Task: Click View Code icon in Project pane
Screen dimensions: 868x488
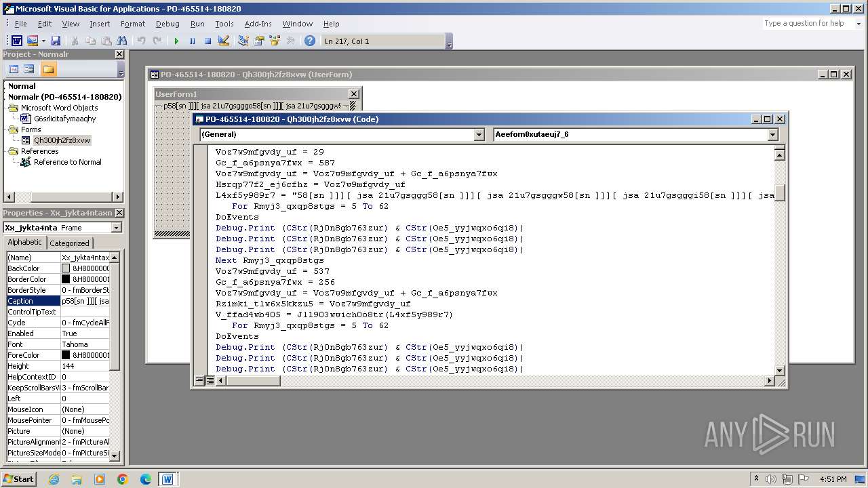Action: [14, 69]
